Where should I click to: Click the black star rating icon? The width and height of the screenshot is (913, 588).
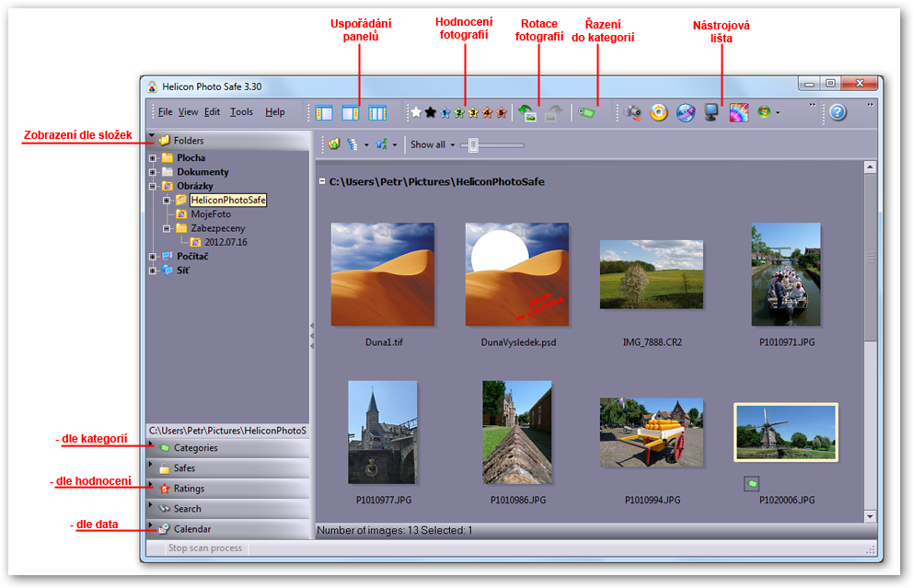(x=431, y=112)
